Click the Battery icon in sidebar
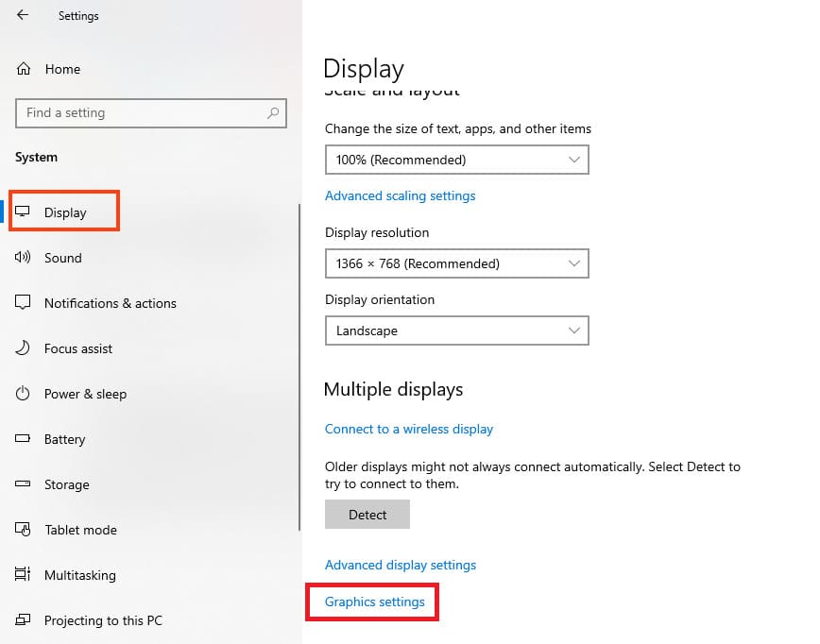Viewport: 820px width, 644px height. [24, 439]
